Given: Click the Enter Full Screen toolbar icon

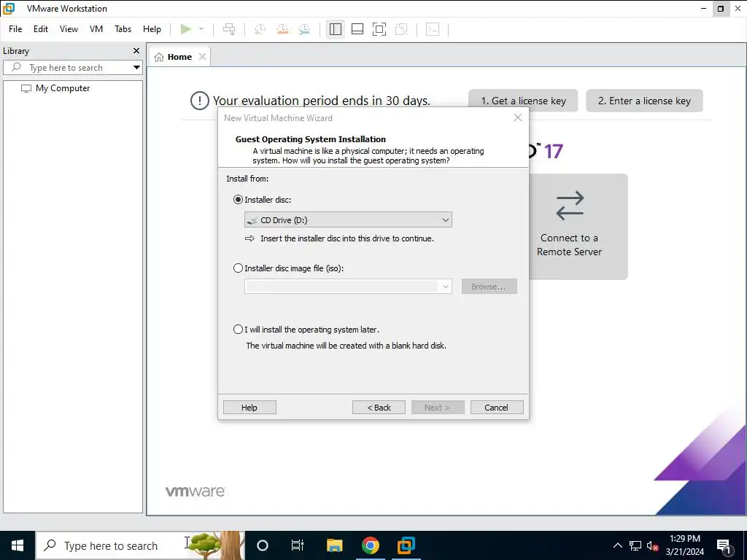Looking at the screenshot, I should 379,29.
